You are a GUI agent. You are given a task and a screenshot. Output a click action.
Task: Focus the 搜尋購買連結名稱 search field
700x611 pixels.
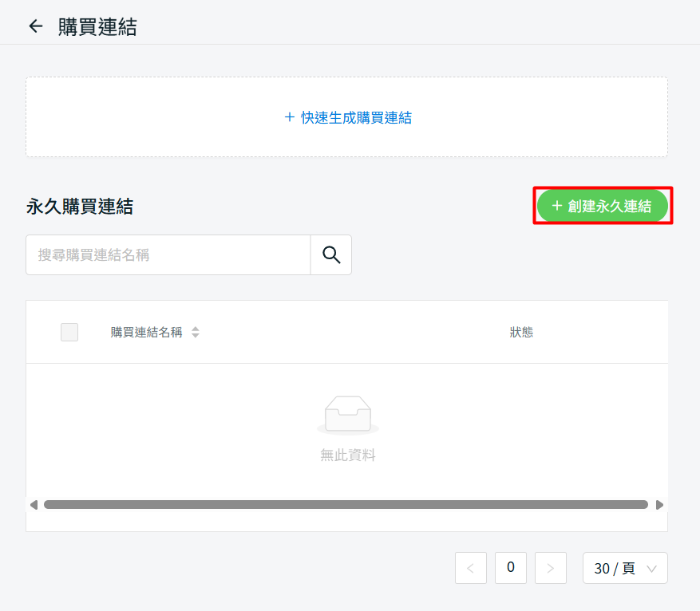pyautogui.click(x=168, y=254)
